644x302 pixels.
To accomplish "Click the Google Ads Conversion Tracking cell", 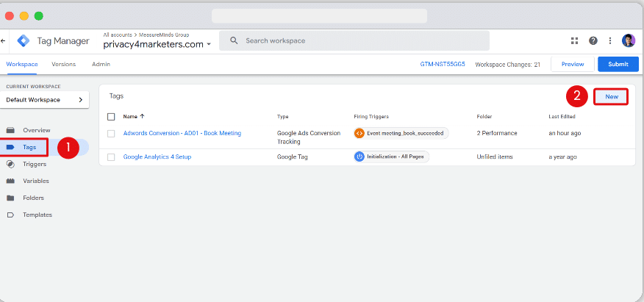I will 309,137.
